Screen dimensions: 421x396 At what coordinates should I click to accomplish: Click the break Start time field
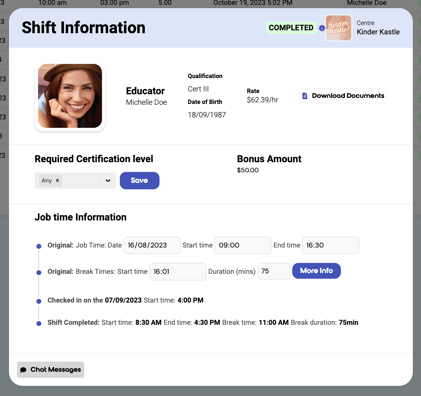[x=178, y=272]
